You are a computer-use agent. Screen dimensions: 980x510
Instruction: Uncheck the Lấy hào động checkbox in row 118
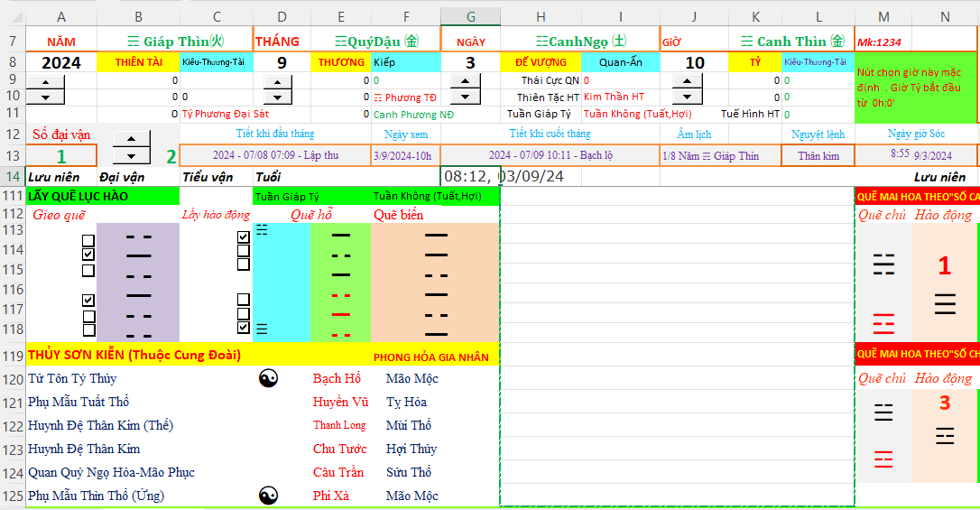[243, 327]
